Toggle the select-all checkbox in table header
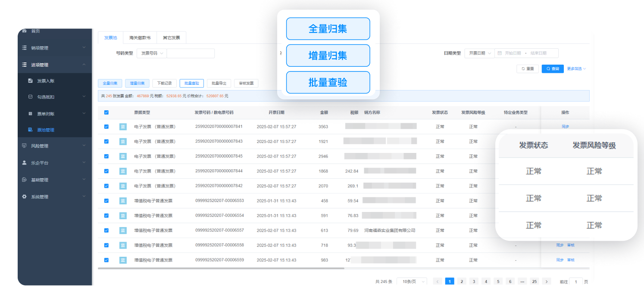This screenshot has height=305, width=644. point(106,112)
